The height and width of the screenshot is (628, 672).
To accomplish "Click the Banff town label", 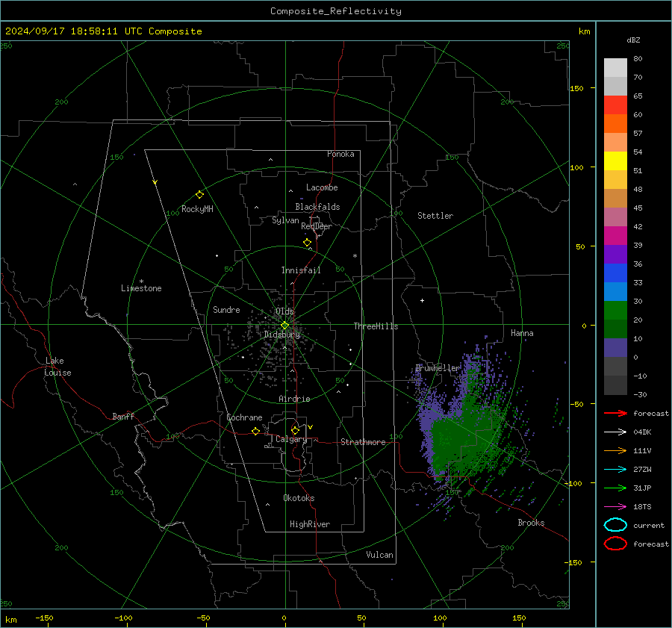I will tap(123, 416).
